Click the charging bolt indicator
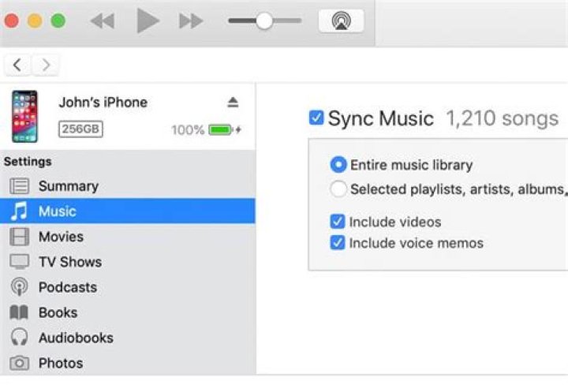Screen dimensions: 568x392 point(238,129)
